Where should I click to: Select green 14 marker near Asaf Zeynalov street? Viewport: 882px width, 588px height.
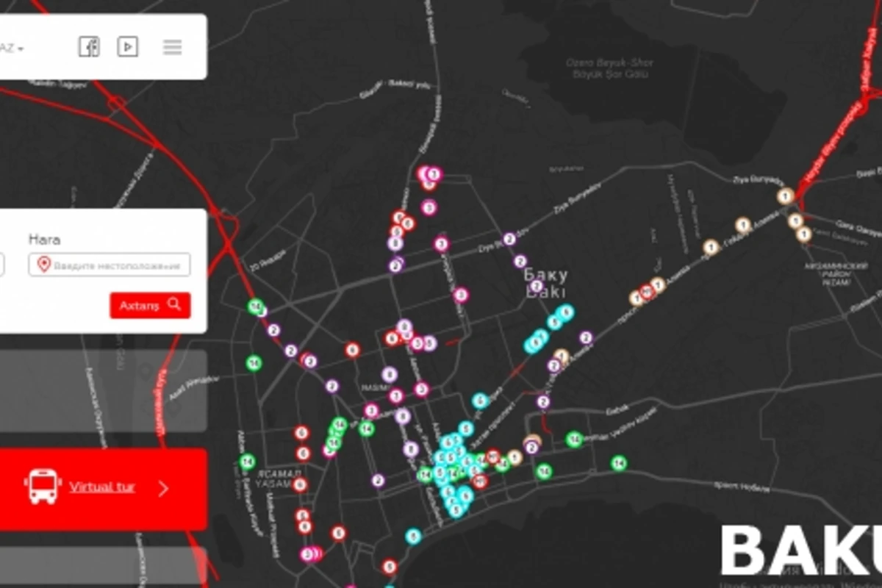point(254,362)
